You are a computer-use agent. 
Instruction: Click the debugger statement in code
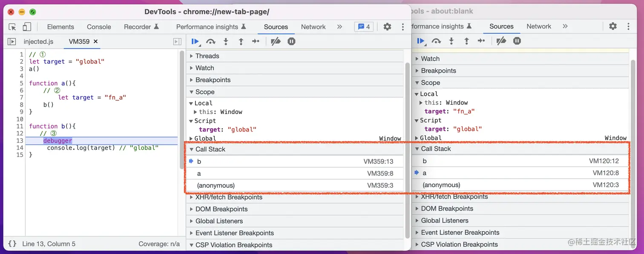(x=57, y=140)
